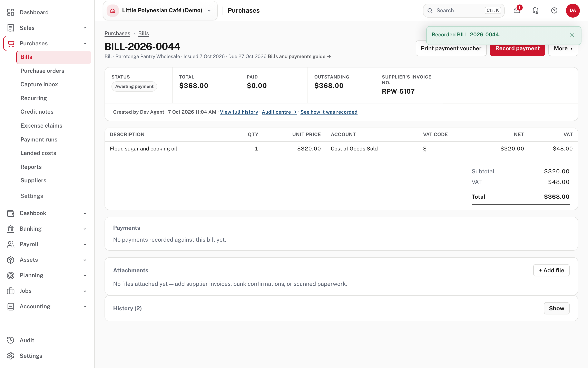Go to Purchase orders

pos(42,71)
